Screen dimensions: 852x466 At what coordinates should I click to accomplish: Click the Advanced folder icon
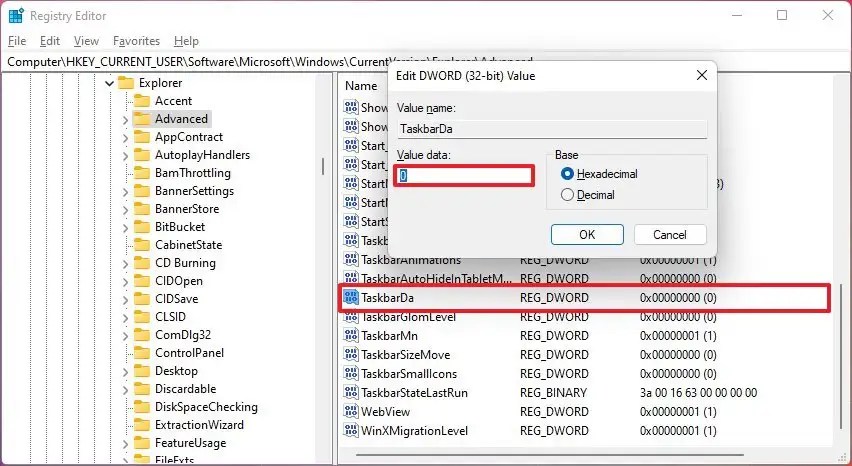coord(142,118)
